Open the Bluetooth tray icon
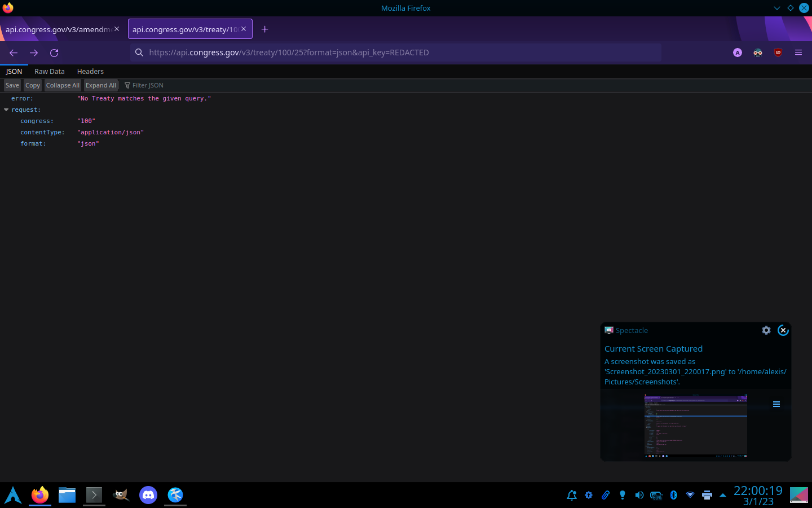The height and width of the screenshot is (508, 812). (673, 495)
